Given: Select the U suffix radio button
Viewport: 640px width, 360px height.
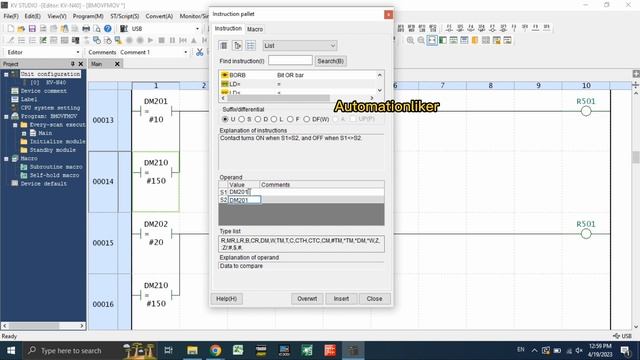Looking at the screenshot, I should click(x=225, y=119).
